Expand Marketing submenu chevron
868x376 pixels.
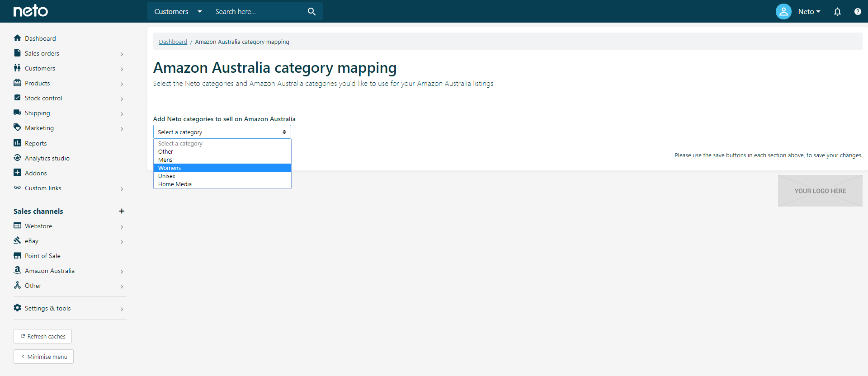(122, 128)
